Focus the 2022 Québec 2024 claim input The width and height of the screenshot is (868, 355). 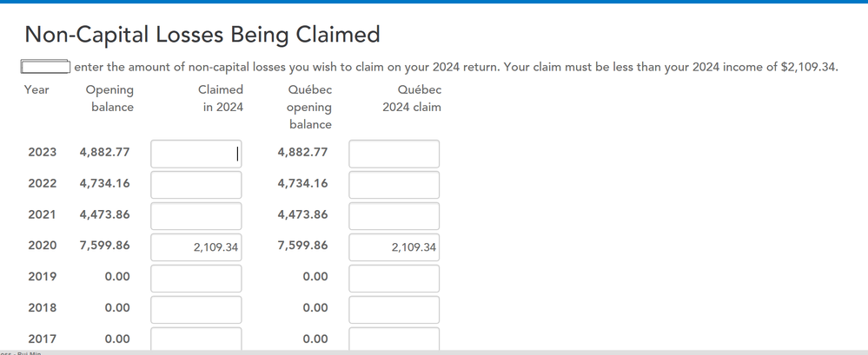(394, 185)
